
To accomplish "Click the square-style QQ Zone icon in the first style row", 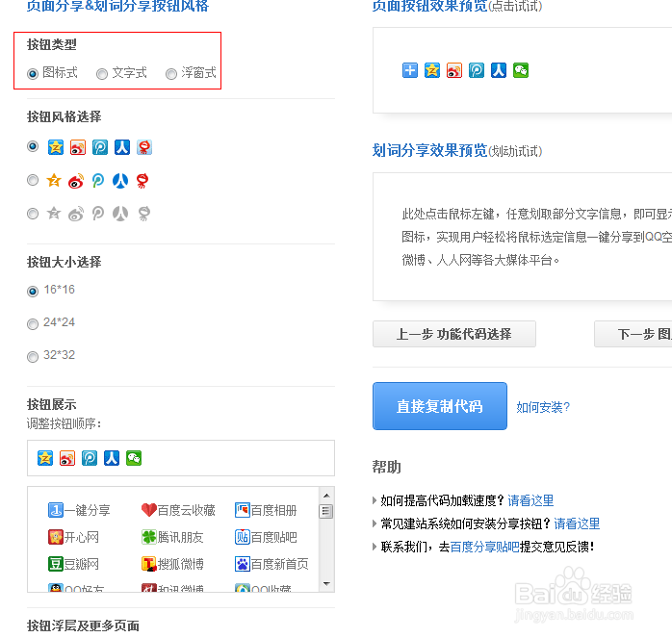I will (x=55, y=147).
